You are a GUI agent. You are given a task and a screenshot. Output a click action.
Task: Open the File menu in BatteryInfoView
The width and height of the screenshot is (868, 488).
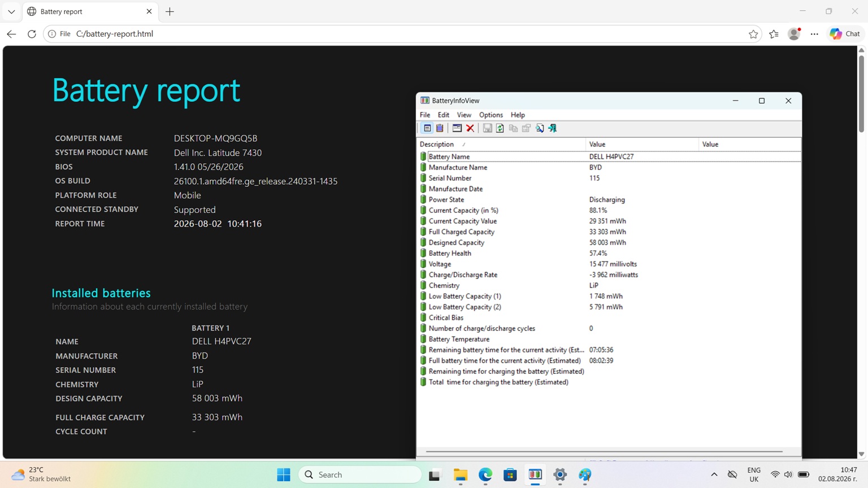[425, 115]
